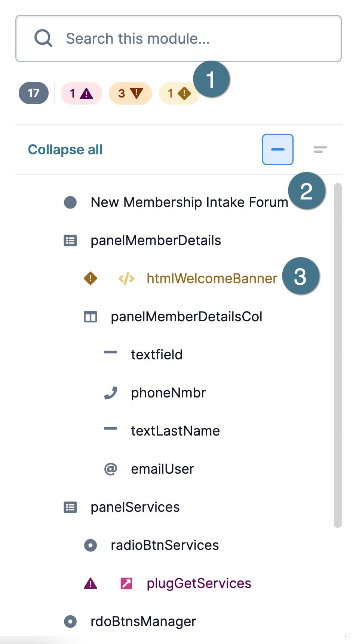Click the purple triangle alert icon on plugGetServices

point(90,583)
